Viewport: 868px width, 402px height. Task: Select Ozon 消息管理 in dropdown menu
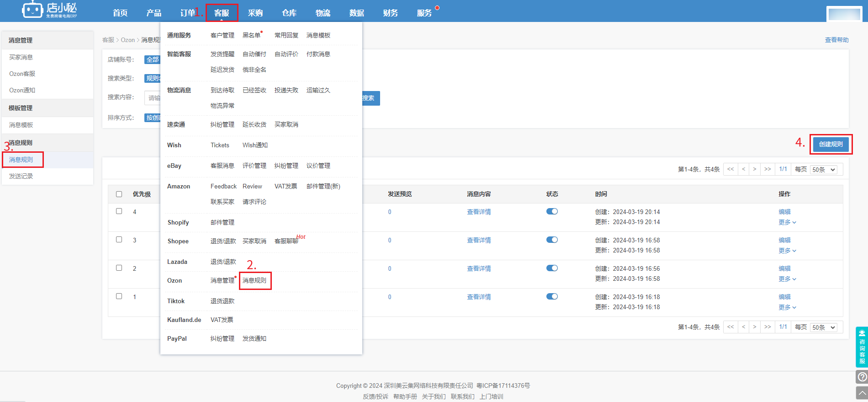coord(222,280)
